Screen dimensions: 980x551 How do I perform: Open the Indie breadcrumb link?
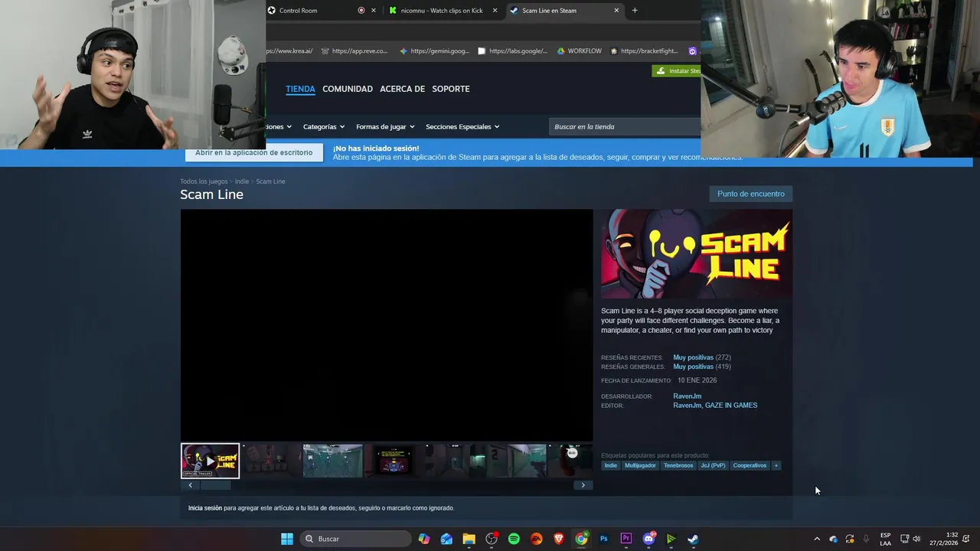coord(242,181)
